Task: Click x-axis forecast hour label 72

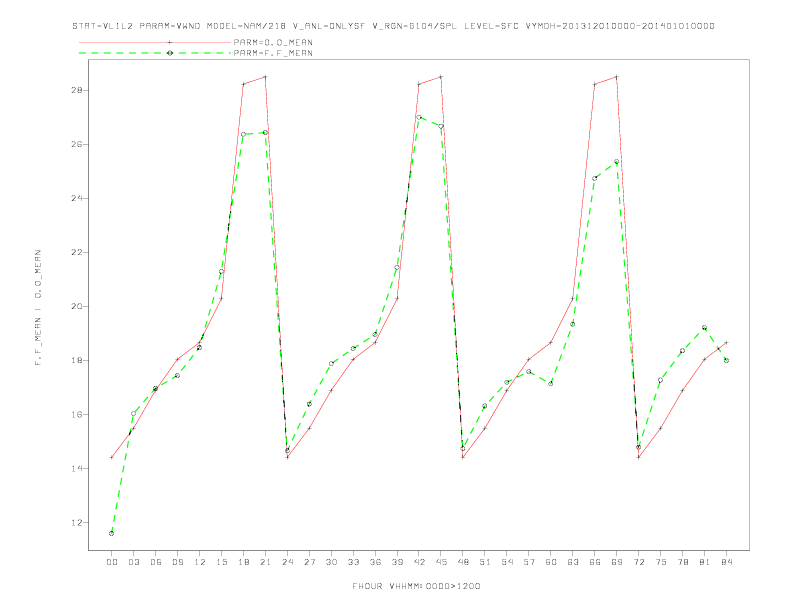Action: coord(638,562)
